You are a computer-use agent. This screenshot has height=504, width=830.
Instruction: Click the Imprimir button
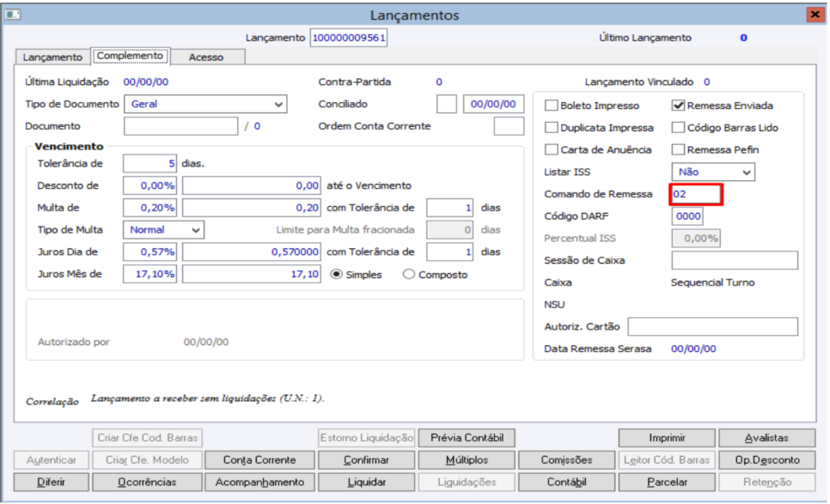(667, 438)
